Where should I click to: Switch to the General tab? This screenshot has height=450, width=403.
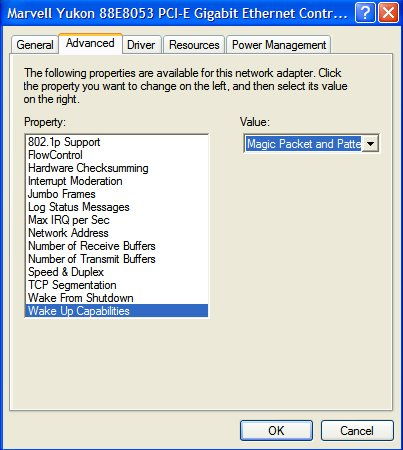point(35,45)
